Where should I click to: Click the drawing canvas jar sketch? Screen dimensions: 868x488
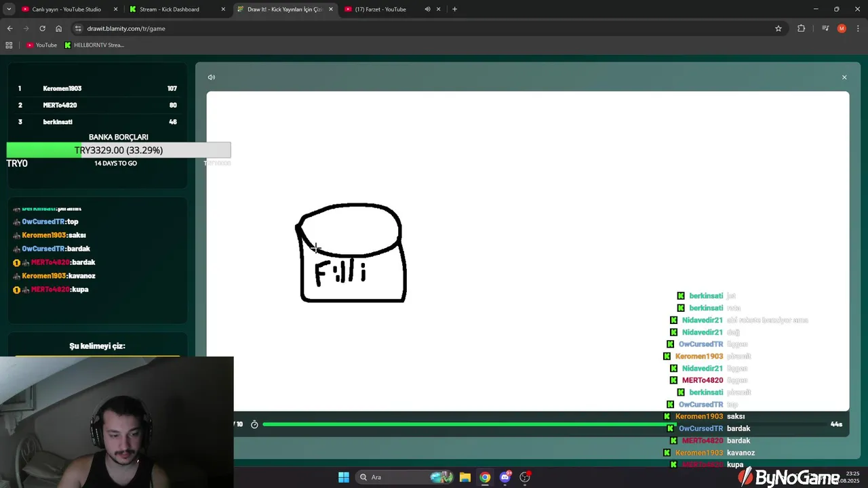coord(351,253)
